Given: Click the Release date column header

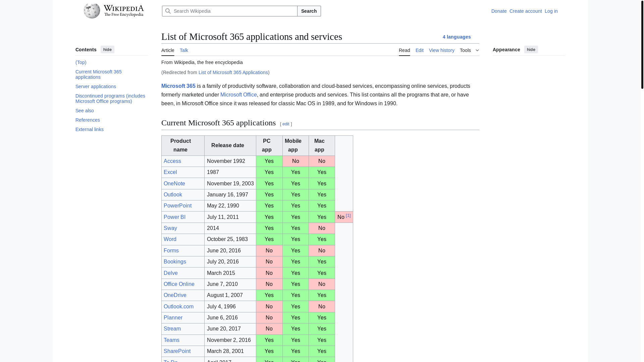Looking at the screenshot, I should coord(230,145).
